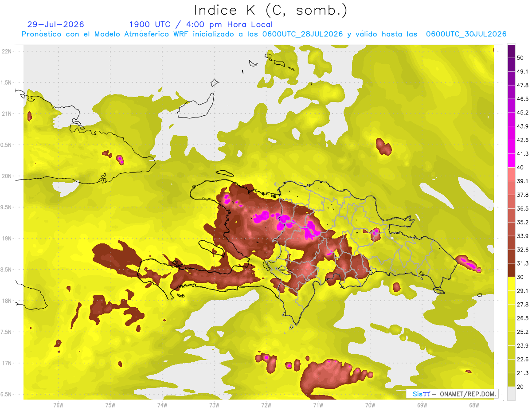Click the latitude label "19N"
Viewport: 532px width, 411px height.
(x=7, y=238)
